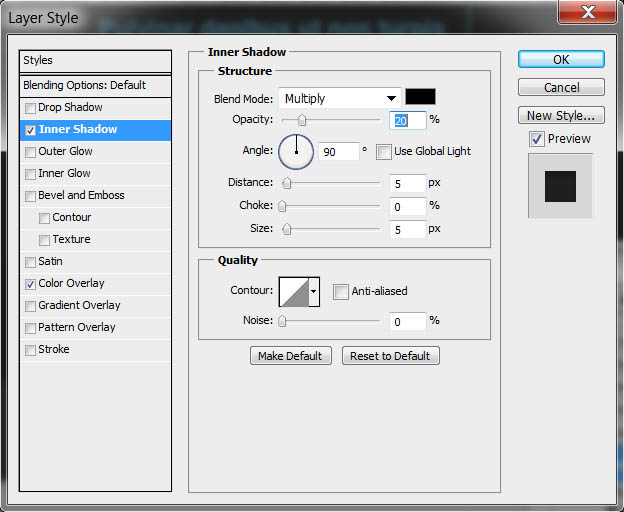The height and width of the screenshot is (512, 624).
Task: Enable the Drop Shadow checkbox
Action: pyautogui.click(x=30, y=108)
